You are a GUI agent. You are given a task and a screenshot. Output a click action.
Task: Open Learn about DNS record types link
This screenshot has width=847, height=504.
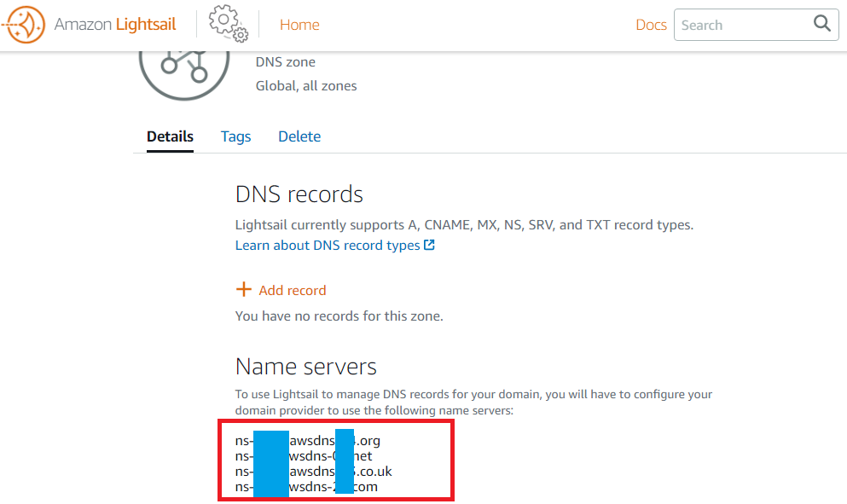[328, 246]
